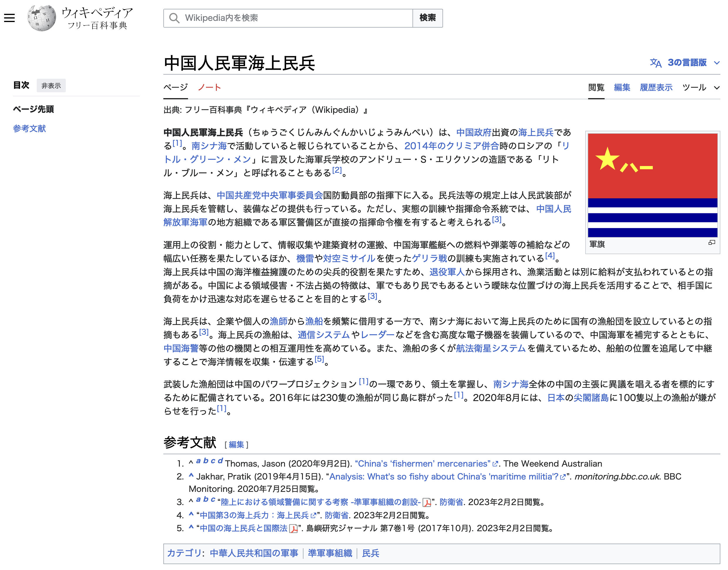Open category 民兵
This screenshot has width=728, height=570.
point(371,553)
